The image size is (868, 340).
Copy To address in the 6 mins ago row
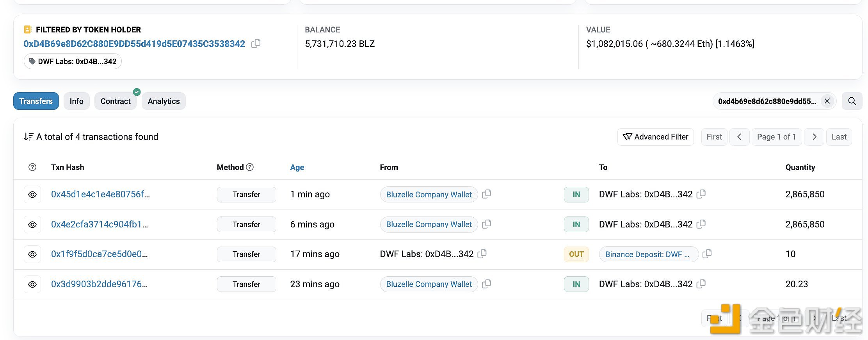[701, 224]
